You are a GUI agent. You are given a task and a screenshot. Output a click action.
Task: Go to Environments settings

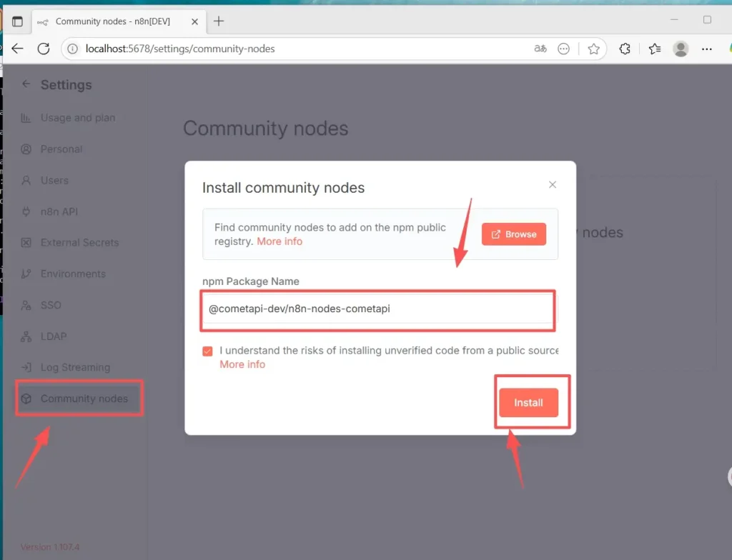pos(73,274)
